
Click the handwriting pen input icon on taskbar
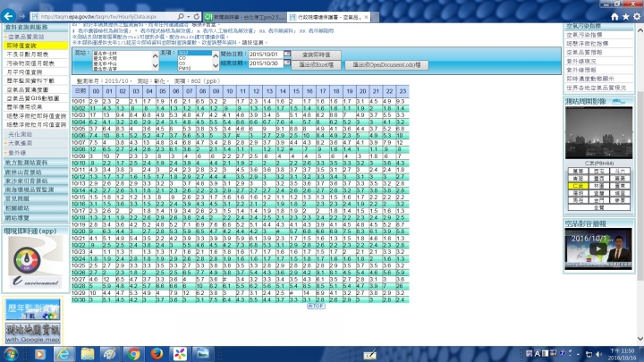pos(369,354)
